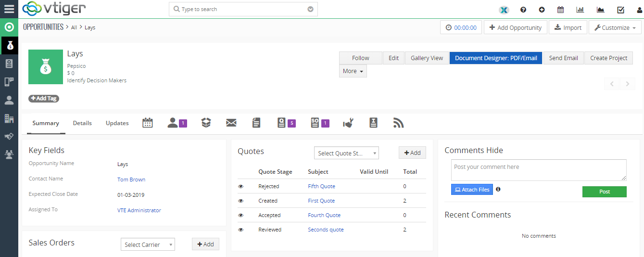Go to the next record arrow

(x=627, y=84)
